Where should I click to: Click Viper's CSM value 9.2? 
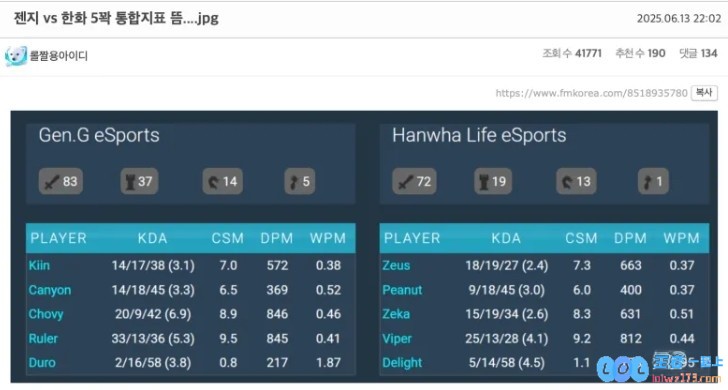coord(582,338)
